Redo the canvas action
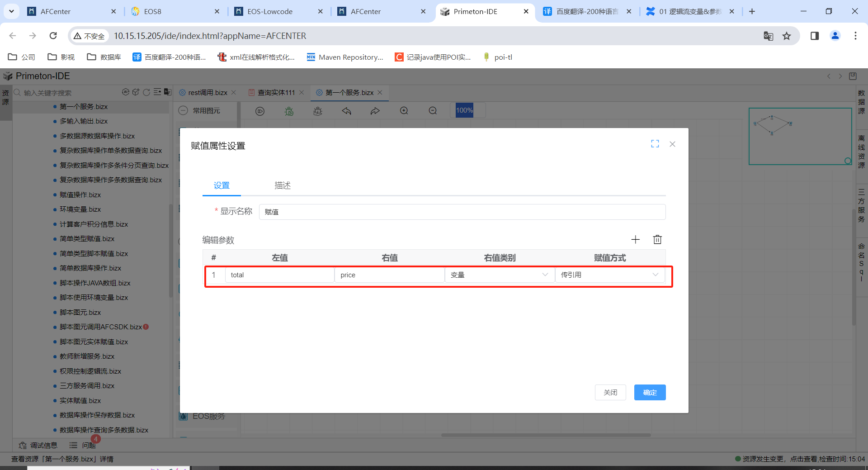The image size is (868, 470). (375, 111)
